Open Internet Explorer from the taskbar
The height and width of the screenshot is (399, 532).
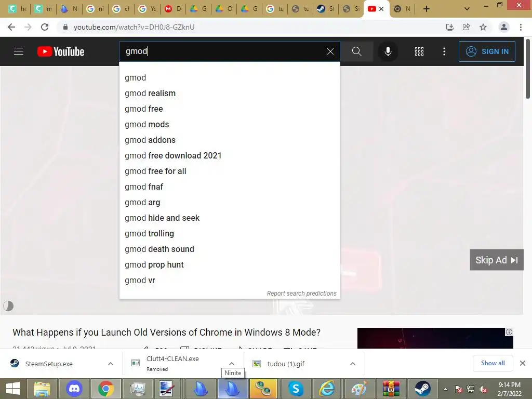(327, 389)
